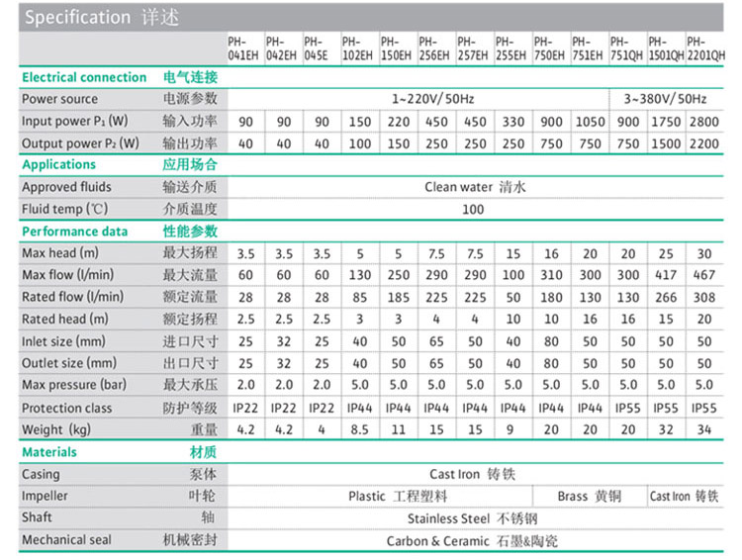Select the PH-750EH column header

[549, 48]
